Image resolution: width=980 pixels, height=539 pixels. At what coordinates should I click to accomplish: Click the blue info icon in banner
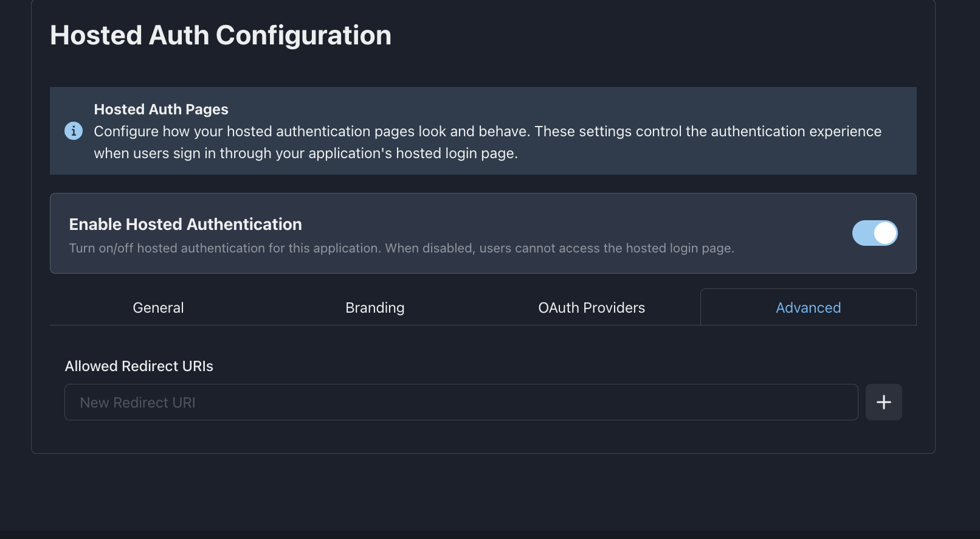pos(74,131)
